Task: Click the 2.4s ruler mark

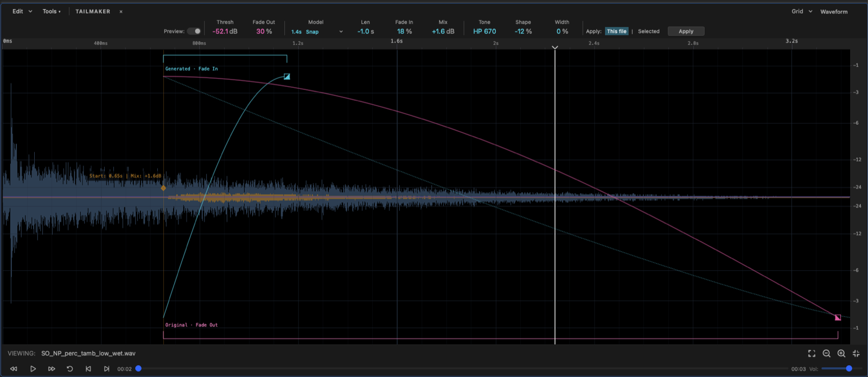Action: pyautogui.click(x=594, y=43)
